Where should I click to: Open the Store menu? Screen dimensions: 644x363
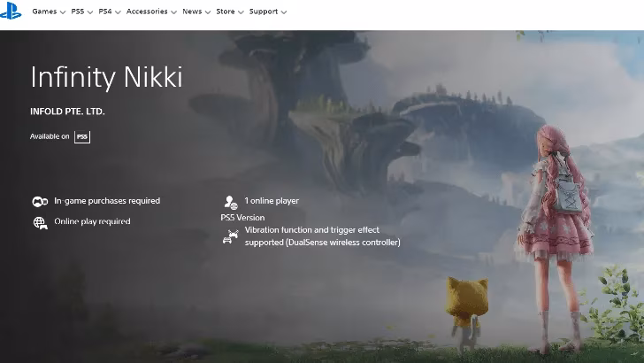tap(230, 12)
